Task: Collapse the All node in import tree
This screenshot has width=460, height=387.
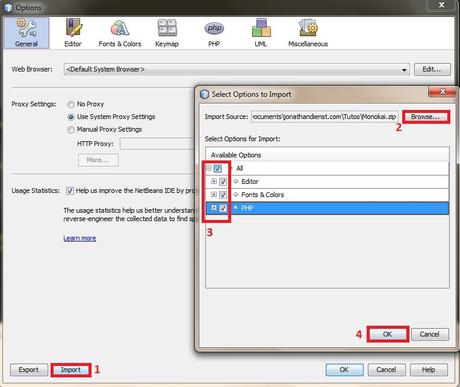Action: pos(209,168)
